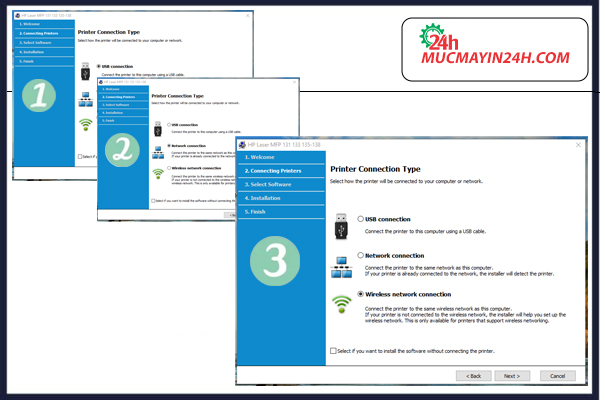Viewport: 600px width, 400px height.
Task: Click the HP title bar icon in window 2
Action: (101, 82)
